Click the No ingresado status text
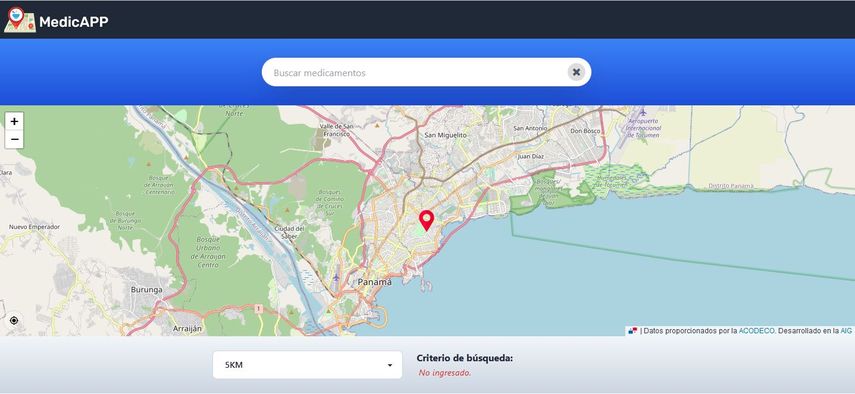The width and height of the screenshot is (855, 394). [x=445, y=373]
